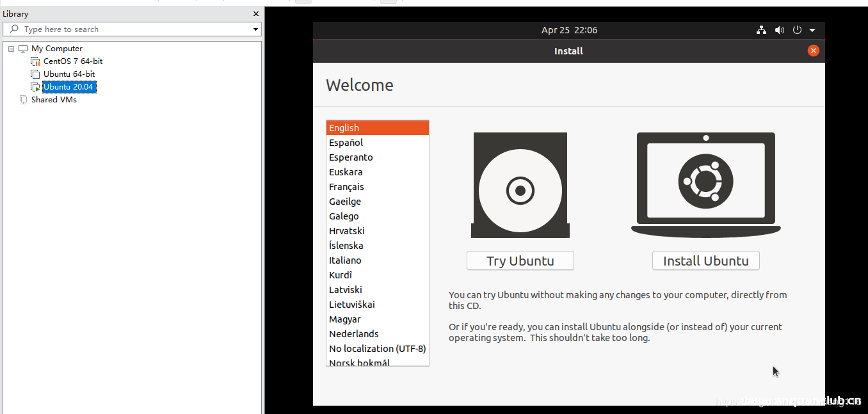
Task: Choose Italiano in the language list
Action: (345, 260)
